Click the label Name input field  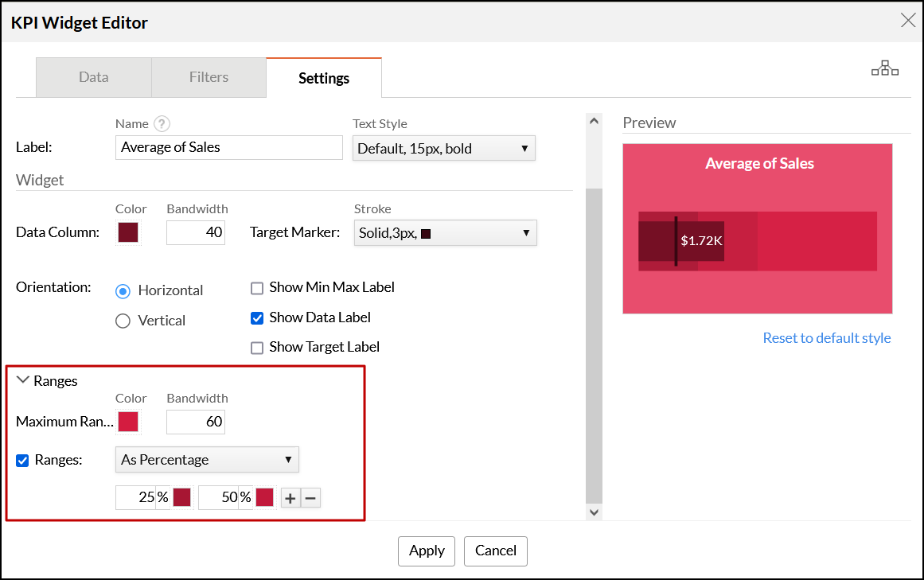coord(228,147)
